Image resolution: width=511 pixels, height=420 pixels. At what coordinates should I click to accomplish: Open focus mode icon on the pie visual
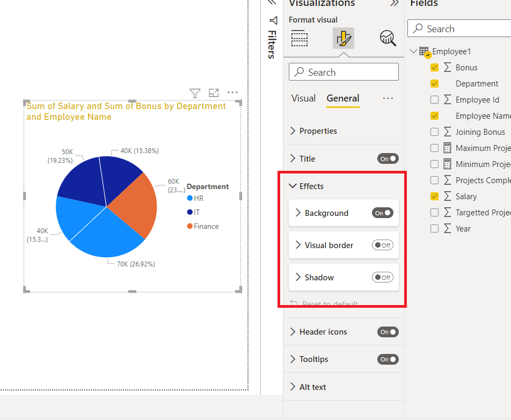214,93
